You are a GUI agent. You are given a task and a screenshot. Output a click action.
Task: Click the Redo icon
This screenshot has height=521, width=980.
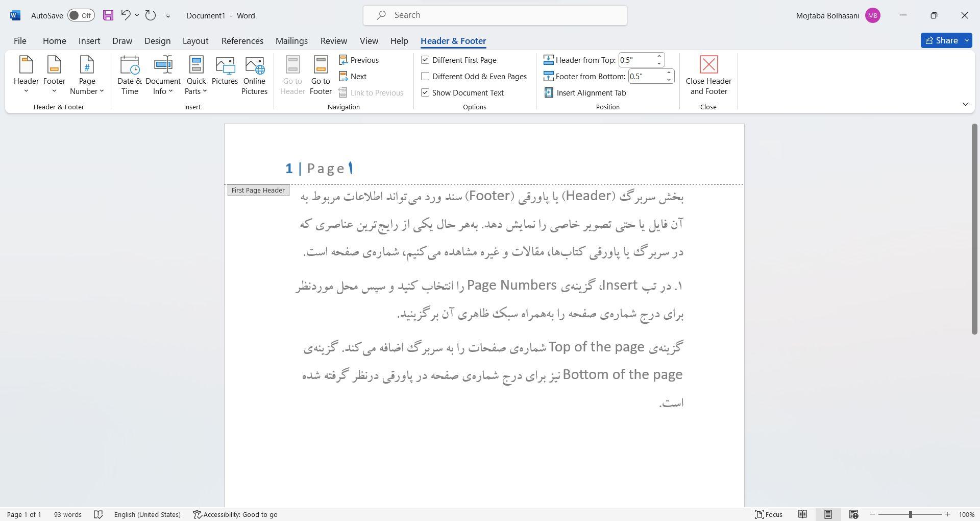click(x=150, y=15)
